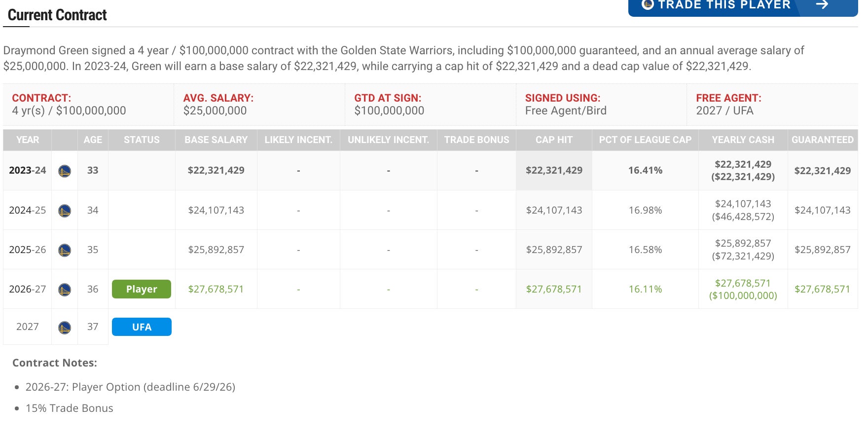Click the Guaranteed column header
This screenshot has width=868, height=440.
(822, 140)
